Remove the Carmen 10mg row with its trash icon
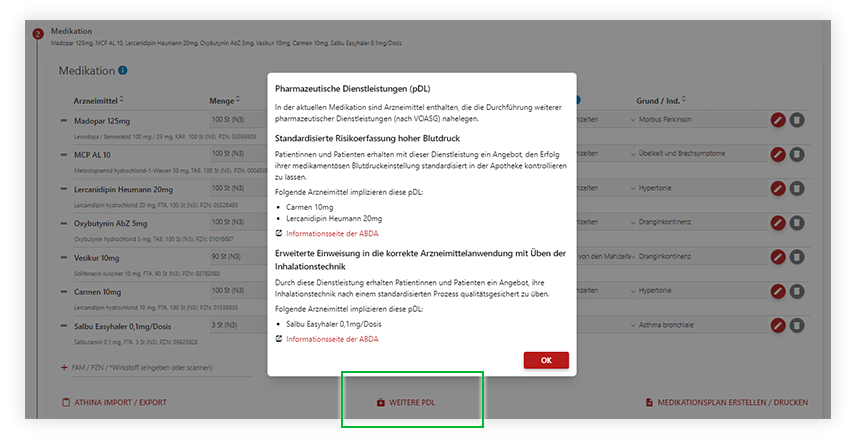 (797, 291)
